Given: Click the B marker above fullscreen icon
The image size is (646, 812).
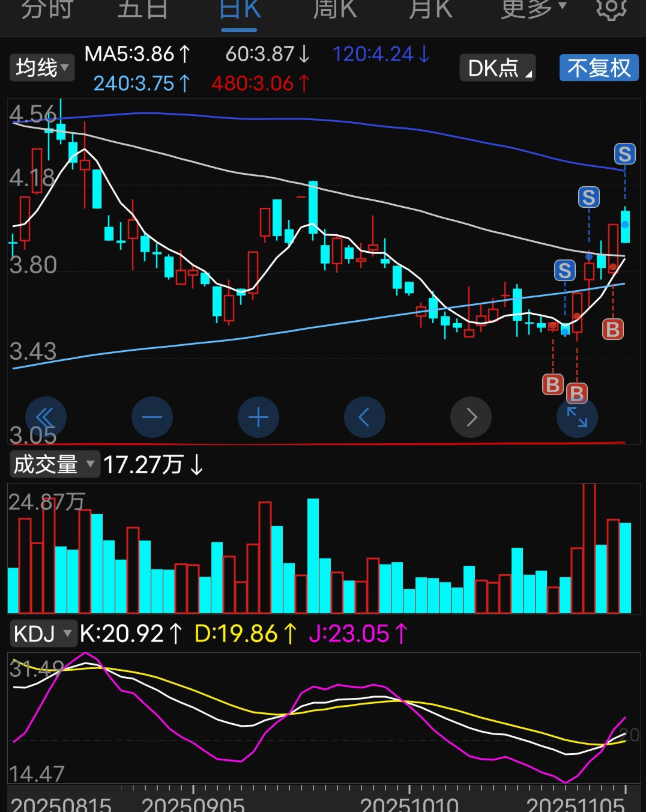Looking at the screenshot, I should (577, 393).
